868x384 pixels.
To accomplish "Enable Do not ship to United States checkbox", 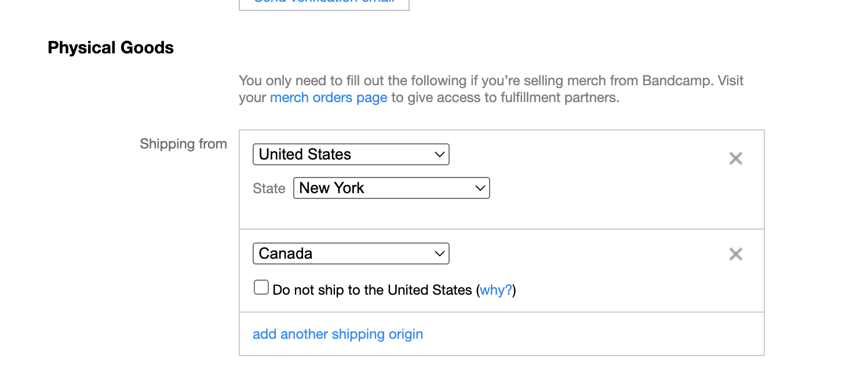I will tap(261, 288).
